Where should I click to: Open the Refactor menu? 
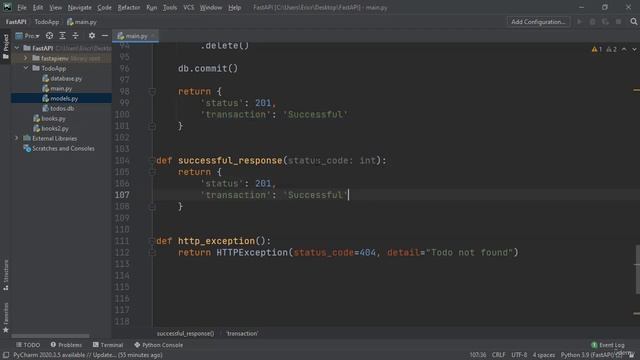coord(129,7)
